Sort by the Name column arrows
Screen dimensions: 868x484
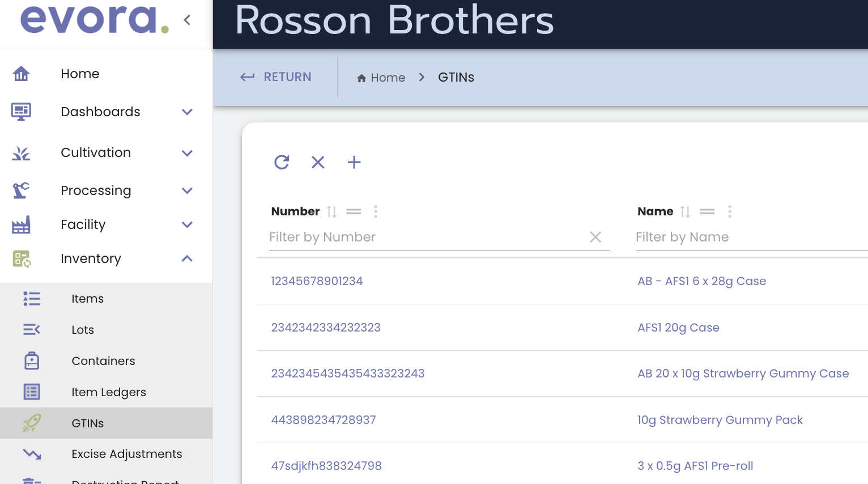pos(686,212)
